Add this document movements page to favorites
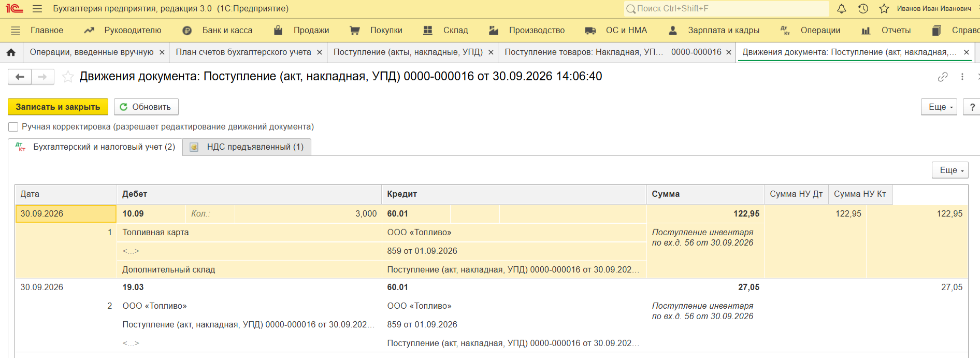Image resolution: width=980 pixels, height=358 pixels. [68, 77]
